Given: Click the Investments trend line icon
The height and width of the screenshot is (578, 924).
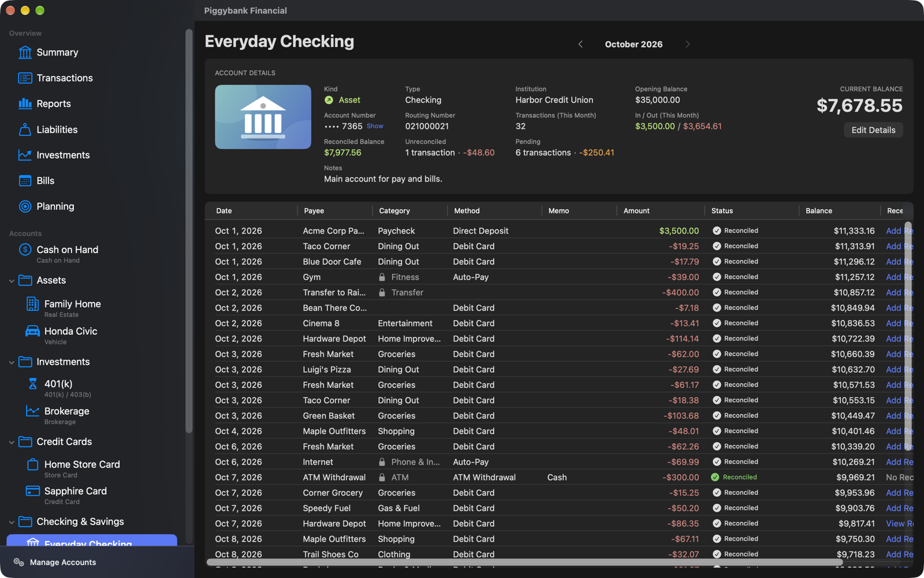Looking at the screenshot, I should pyautogui.click(x=25, y=155).
